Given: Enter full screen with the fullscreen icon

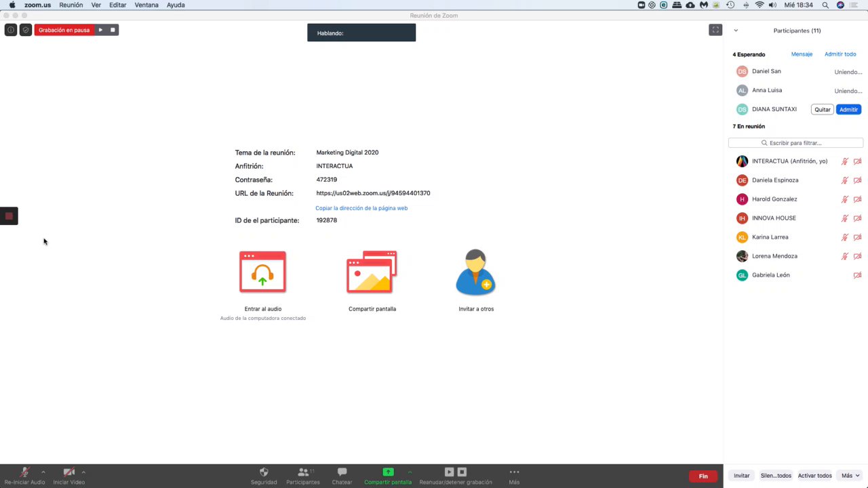Looking at the screenshot, I should 715,30.
